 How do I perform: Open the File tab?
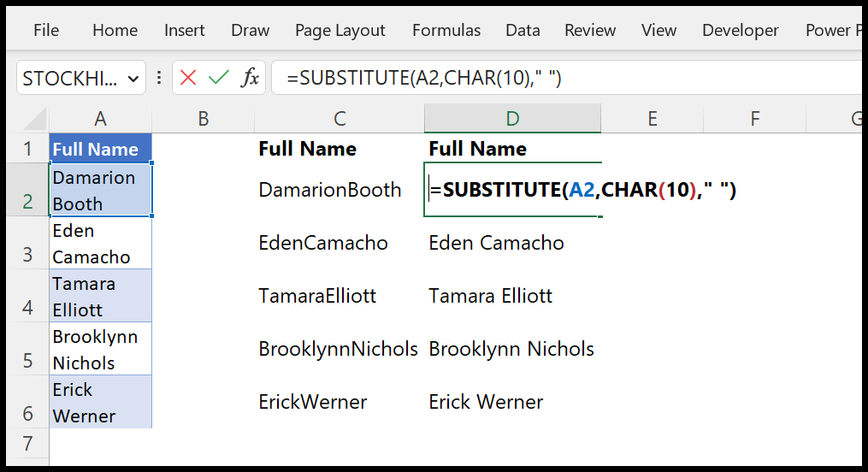click(46, 31)
